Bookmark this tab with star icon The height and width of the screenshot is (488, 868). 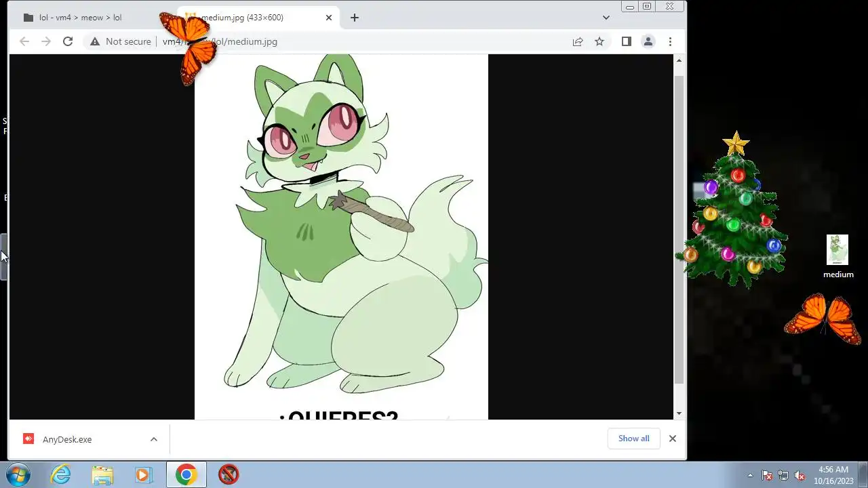599,41
